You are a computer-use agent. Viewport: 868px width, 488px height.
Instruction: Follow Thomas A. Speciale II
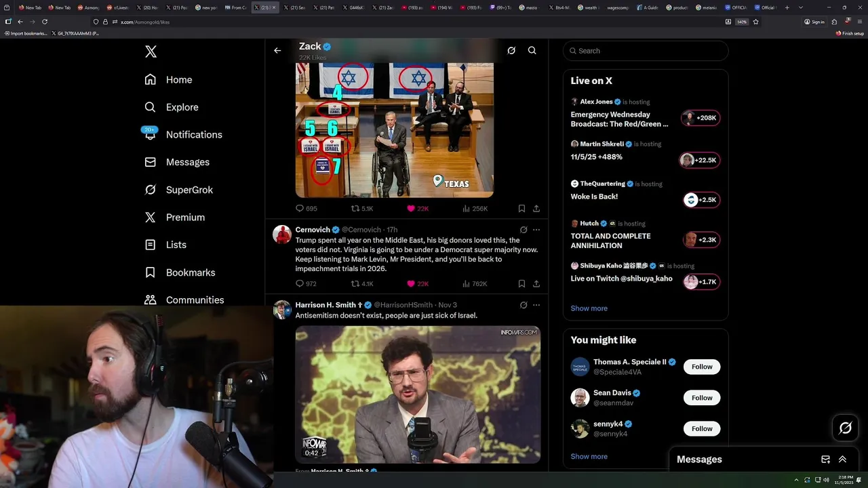tap(702, 367)
